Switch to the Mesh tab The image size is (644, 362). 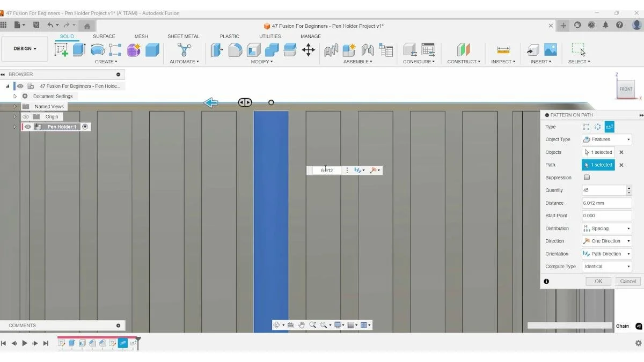click(141, 36)
